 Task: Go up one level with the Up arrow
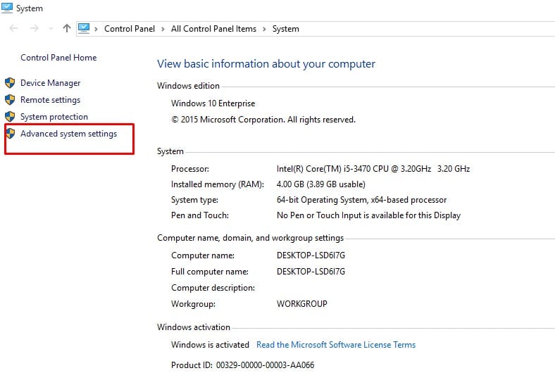pyautogui.click(x=67, y=29)
